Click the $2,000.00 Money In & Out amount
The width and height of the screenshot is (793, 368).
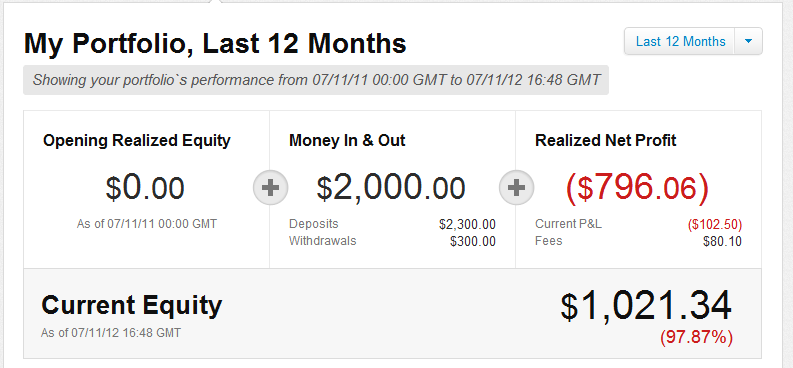(391, 188)
